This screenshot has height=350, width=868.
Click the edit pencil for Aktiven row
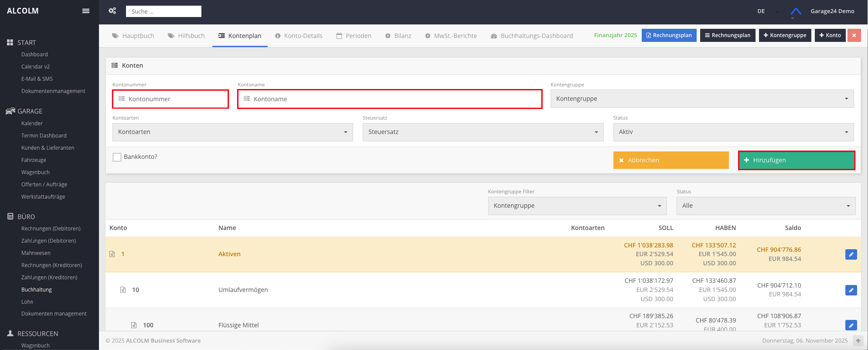[x=851, y=254]
